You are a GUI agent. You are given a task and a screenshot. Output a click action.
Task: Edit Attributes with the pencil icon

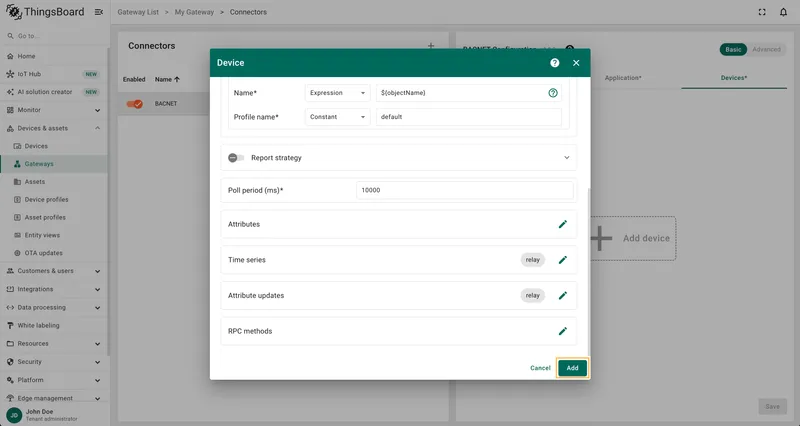tap(562, 224)
